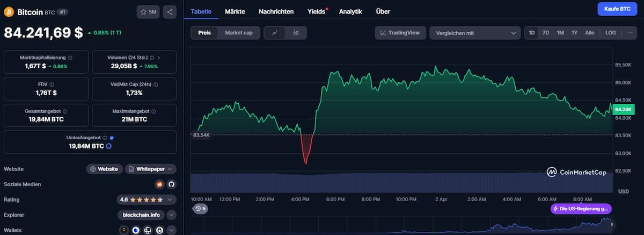
Task: Switch to the Nachrichten tab
Action: click(276, 11)
